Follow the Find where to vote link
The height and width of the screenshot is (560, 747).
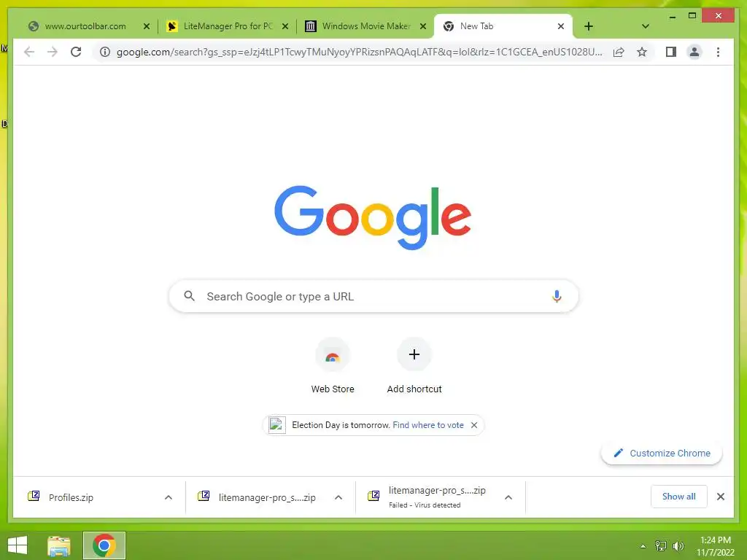(x=427, y=425)
